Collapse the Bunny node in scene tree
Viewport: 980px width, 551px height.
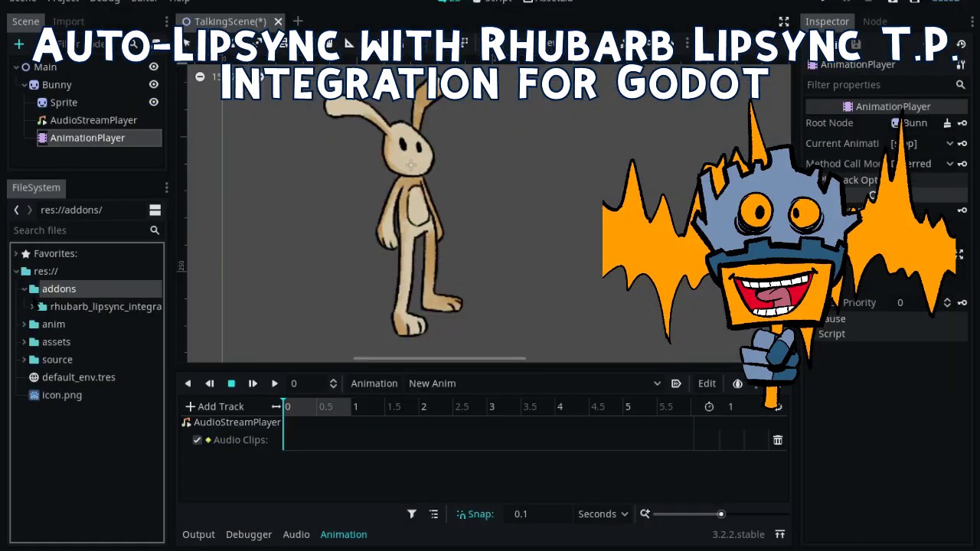pyautogui.click(x=24, y=85)
